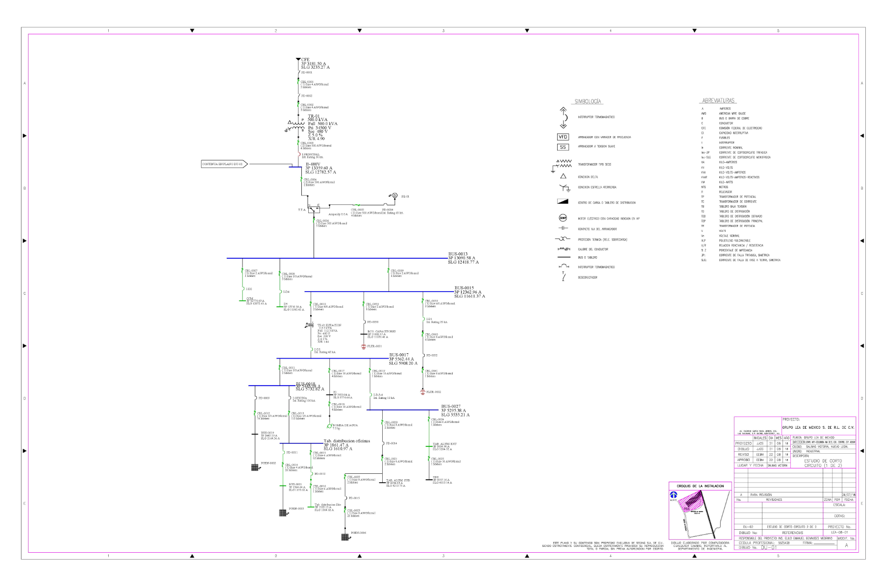
Task: Select the I-D4 breaker label
Action: tap(286, 292)
